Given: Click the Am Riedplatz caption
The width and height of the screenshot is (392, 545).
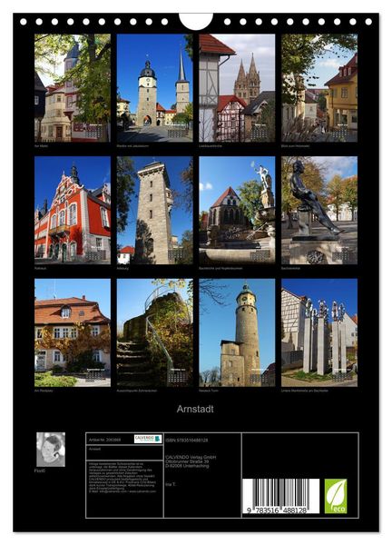Looking at the screenshot, I should click(x=43, y=391).
